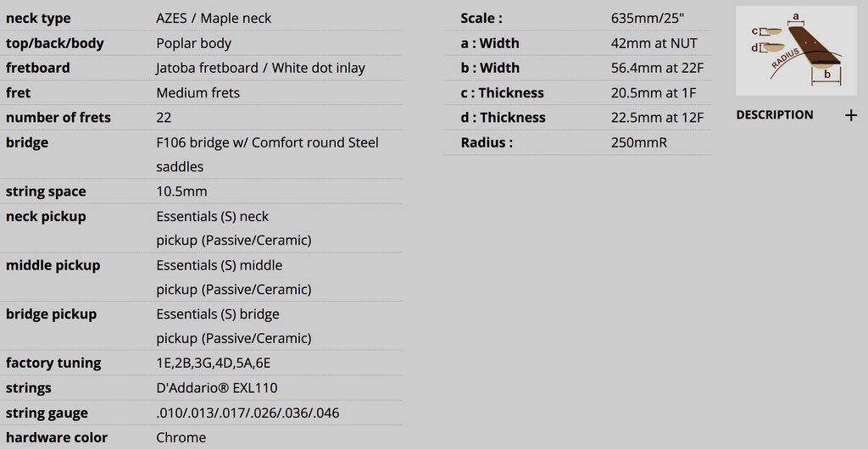
Task: Click the Medium frets value
Action: pyautogui.click(x=198, y=93)
